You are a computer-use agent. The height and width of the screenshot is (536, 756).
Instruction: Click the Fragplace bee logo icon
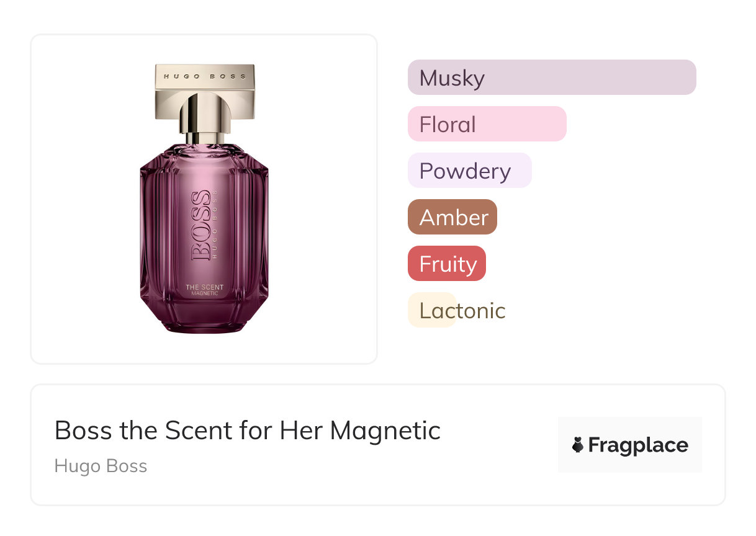(578, 445)
